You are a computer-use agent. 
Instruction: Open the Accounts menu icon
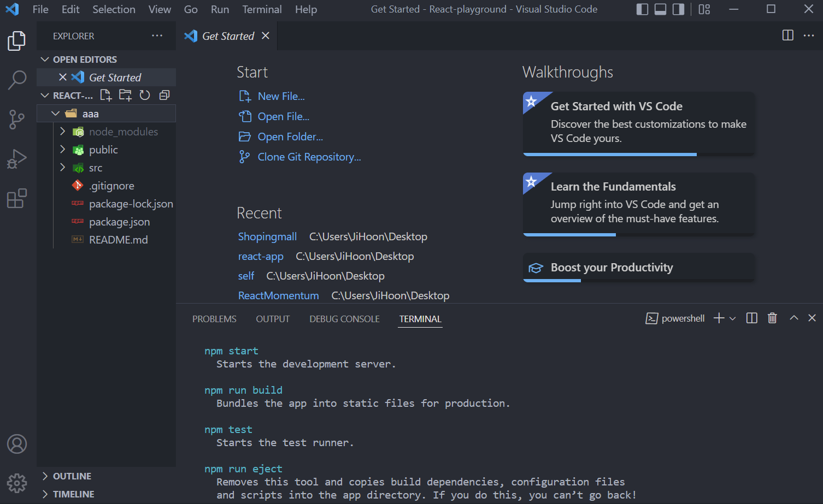[x=17, y=444]
